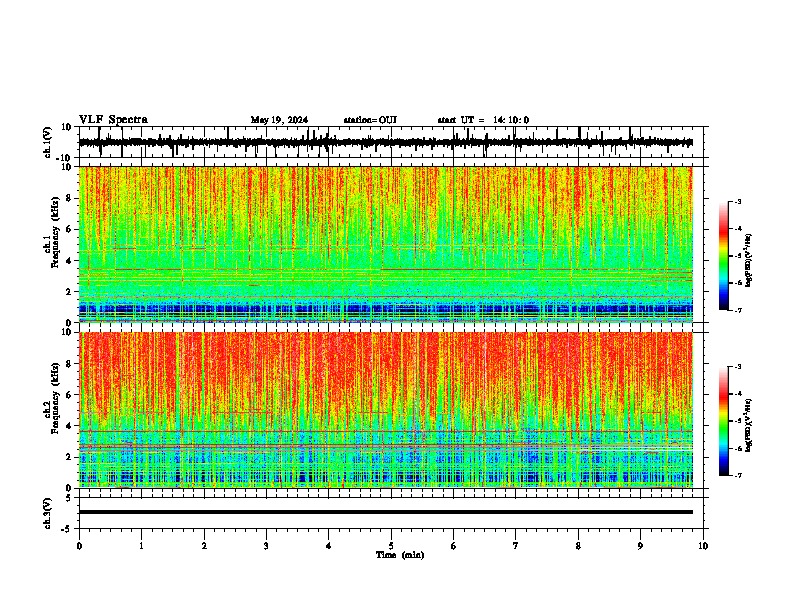Image resolution: width=792 pixels, height=612 pixels.
Task: Click the 'ch.3(V)' axis label
Action: point(48,513)
